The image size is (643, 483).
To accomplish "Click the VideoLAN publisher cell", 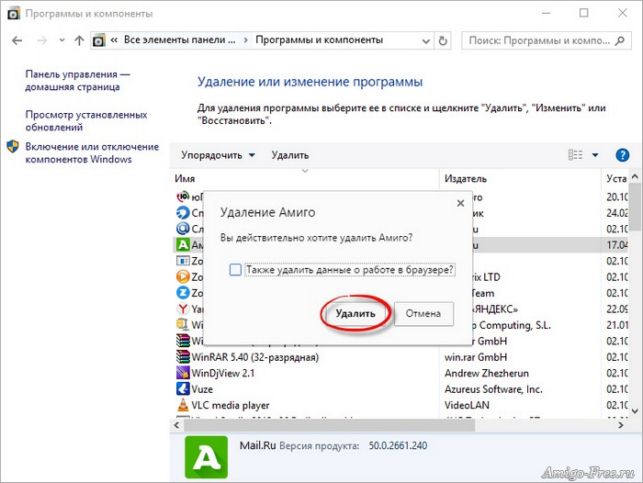I will 467,405.
